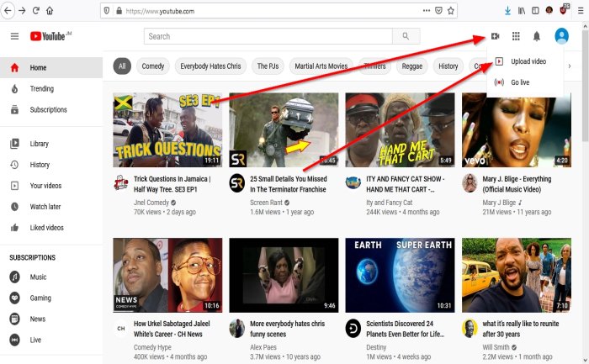The image size is (589, 364).
Task: Choose Upload video from the create menu
Action: 525,61
